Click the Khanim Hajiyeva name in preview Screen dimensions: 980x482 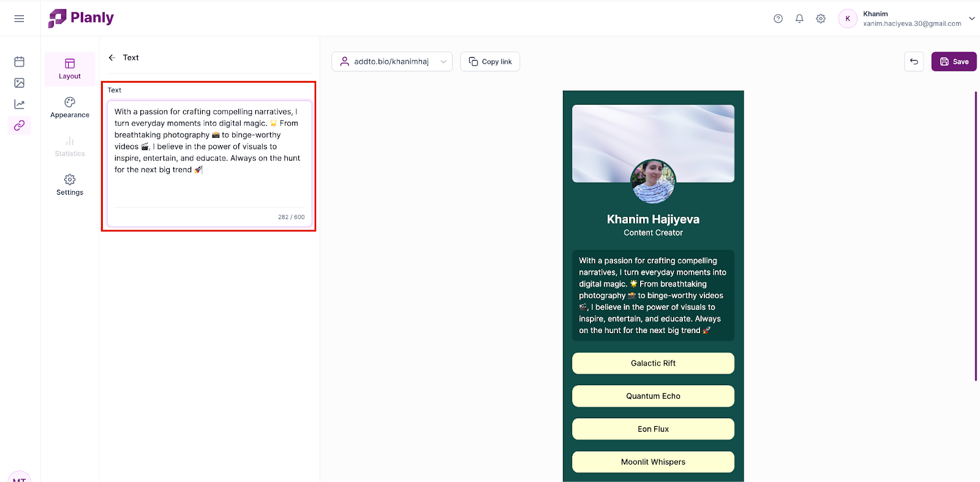click(653, 219)
